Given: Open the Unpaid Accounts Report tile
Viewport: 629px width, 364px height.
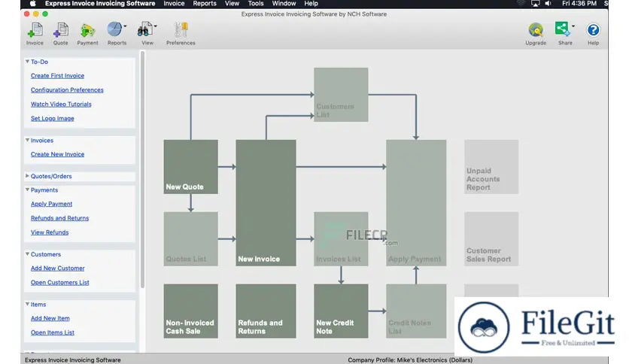Looking at the screenshot, I should 491,167.
